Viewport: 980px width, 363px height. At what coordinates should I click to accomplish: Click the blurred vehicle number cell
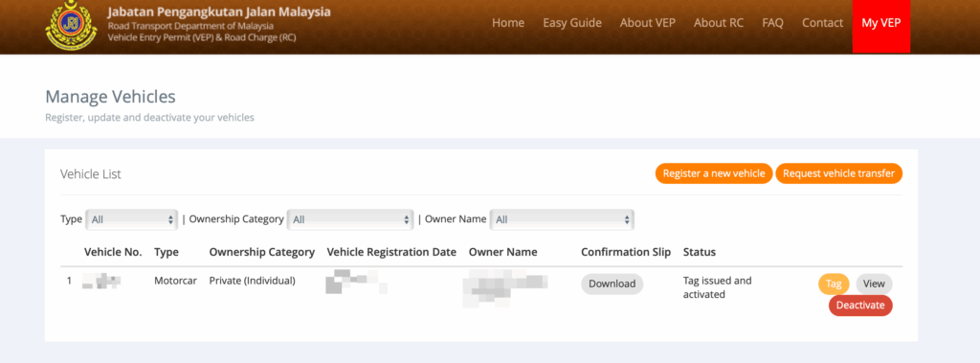101,281
